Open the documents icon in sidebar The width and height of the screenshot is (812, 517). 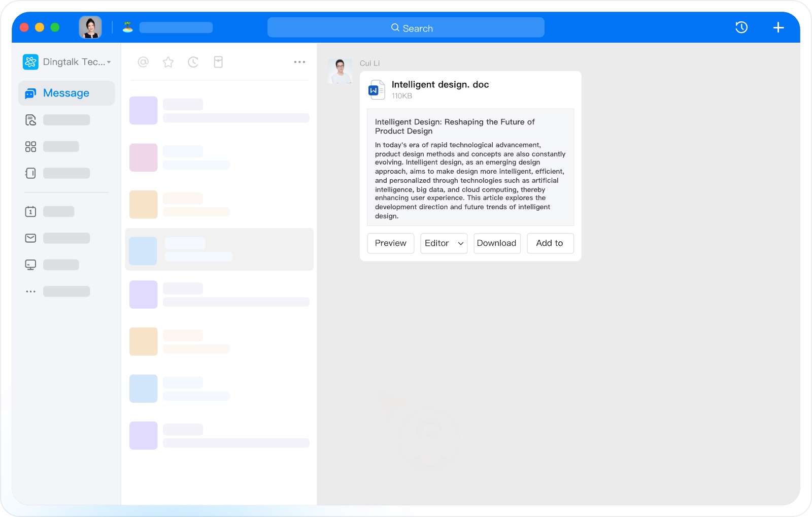[x=30, y=120]
